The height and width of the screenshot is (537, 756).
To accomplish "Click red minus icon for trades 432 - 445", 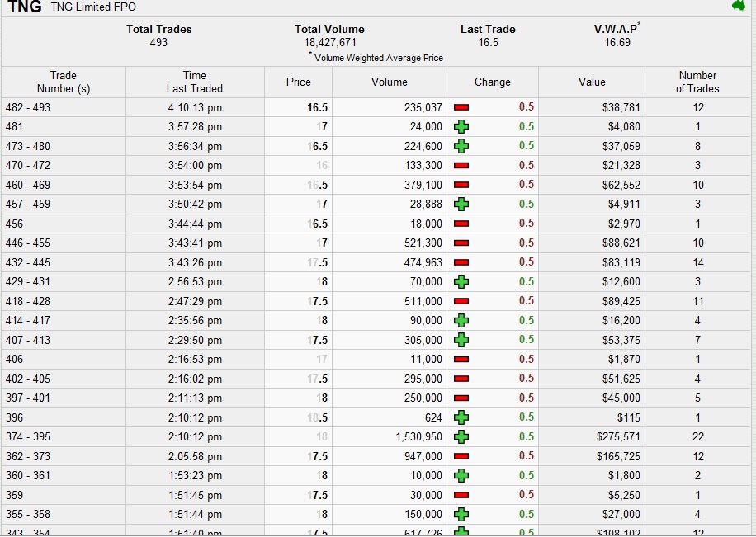I will click(x=461, y=262).
